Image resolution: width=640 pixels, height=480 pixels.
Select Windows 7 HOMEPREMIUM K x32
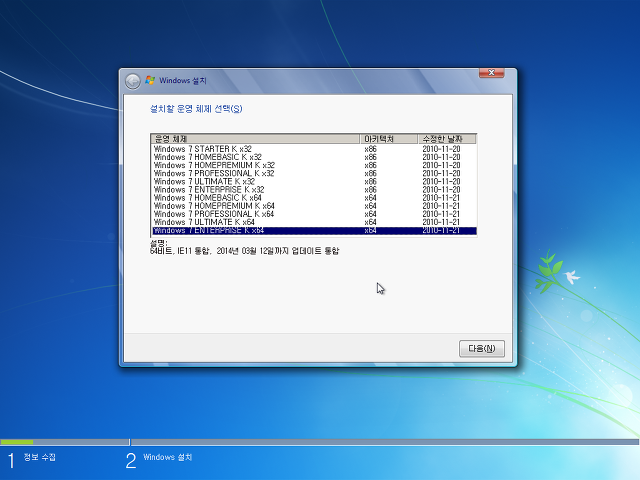tap(313, 165)
